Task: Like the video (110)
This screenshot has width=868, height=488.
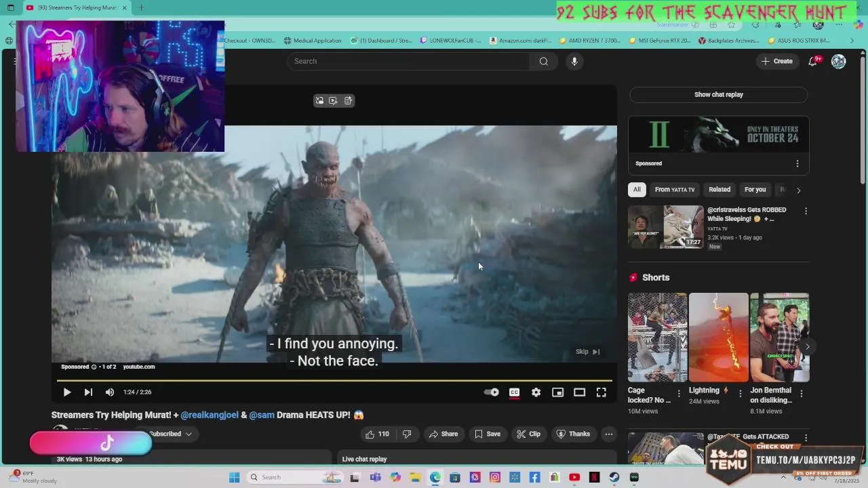Action: [377, 434]
